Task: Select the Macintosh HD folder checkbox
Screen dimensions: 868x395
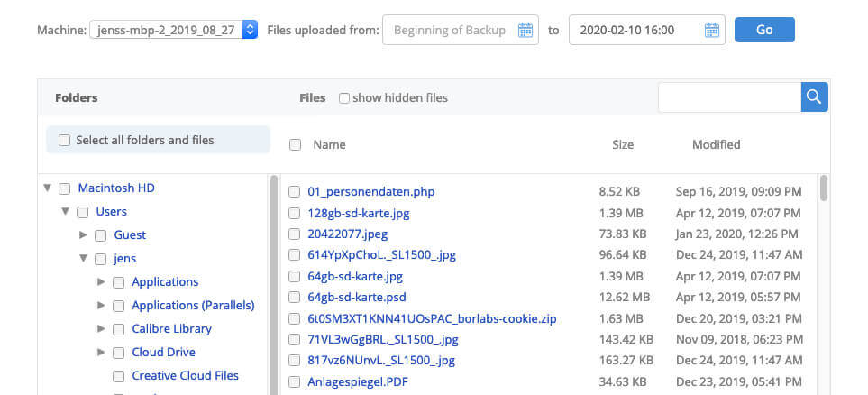Action: [x=64, y=188]
